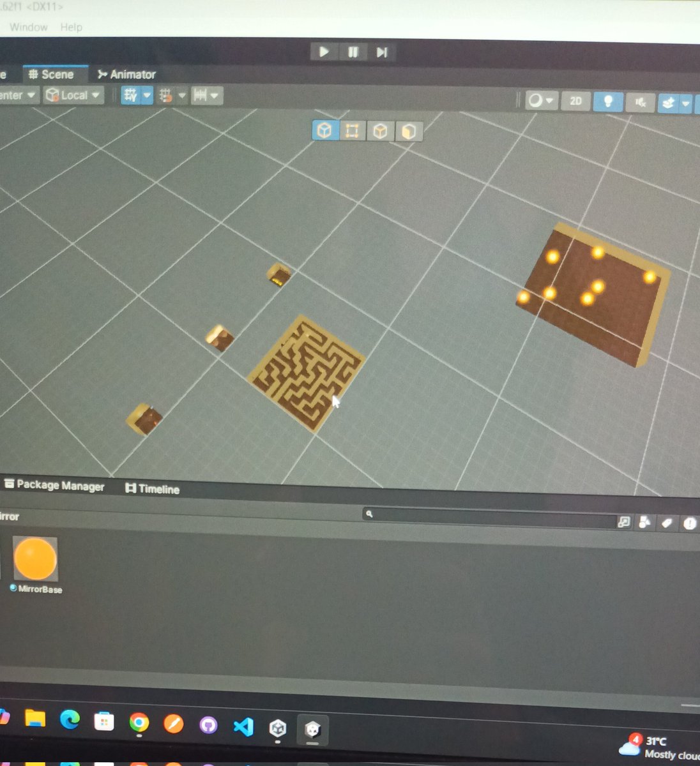Screen dimensions: 700x766
Task: Expand the snap increment dropdown
Action: click(213, 96)
